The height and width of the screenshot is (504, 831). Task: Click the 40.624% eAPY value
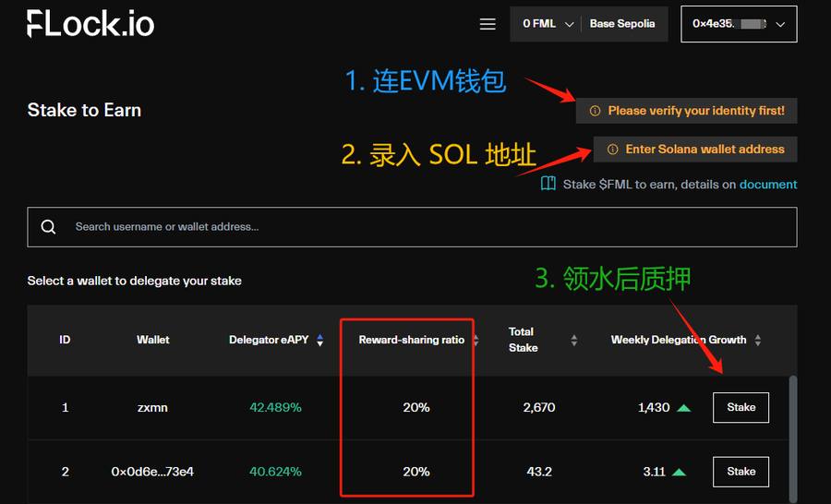coord(275,472)
